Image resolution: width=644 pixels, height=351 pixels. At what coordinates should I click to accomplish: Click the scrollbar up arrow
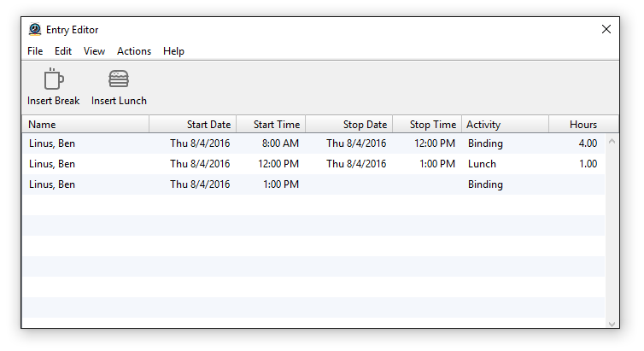pos(612,141)
